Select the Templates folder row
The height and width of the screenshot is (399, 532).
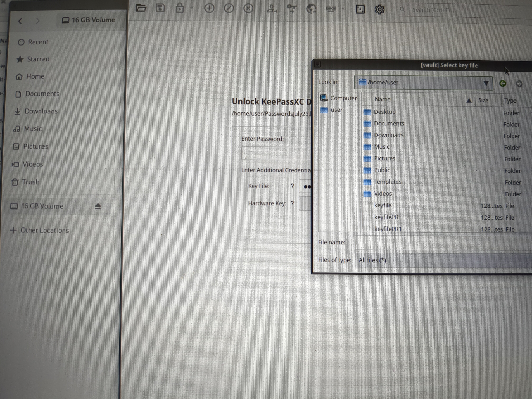point(447,182)
